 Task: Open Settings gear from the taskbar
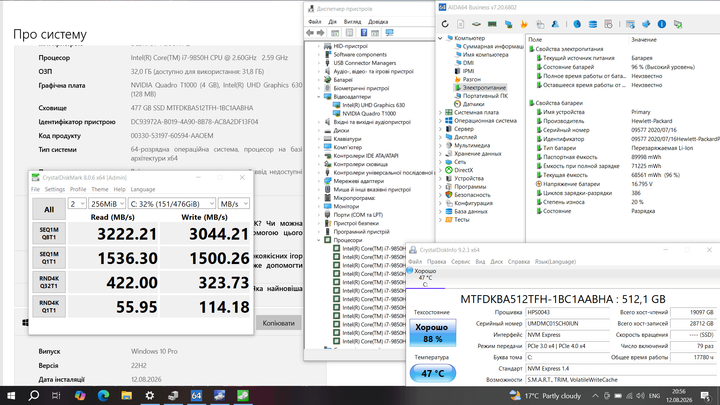(150, 395)
